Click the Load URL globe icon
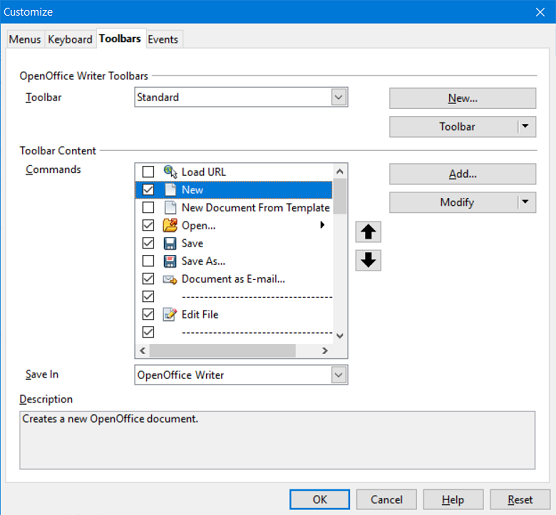This screenshot has width=556, height=515. click(170, 172)
